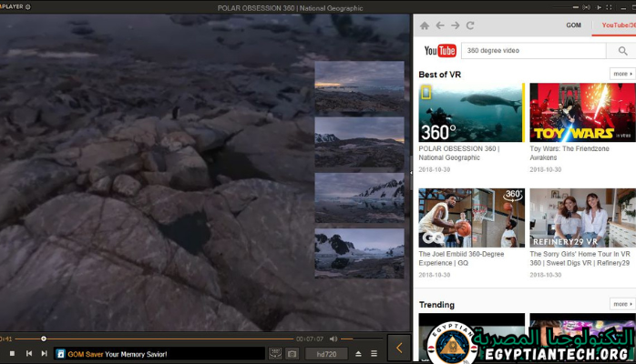636x364 pixels.
Task: Go back using the left arrow icon
Action: tap(439, 25)
